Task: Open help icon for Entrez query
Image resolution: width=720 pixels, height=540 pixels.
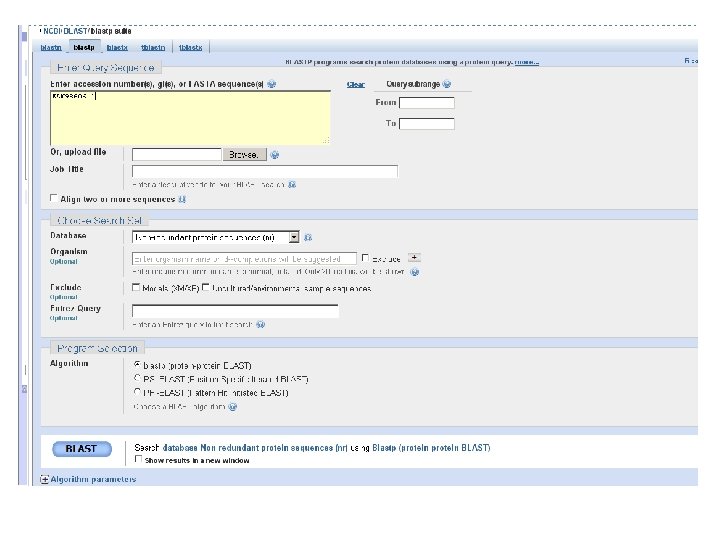Action: coord(260,325)
